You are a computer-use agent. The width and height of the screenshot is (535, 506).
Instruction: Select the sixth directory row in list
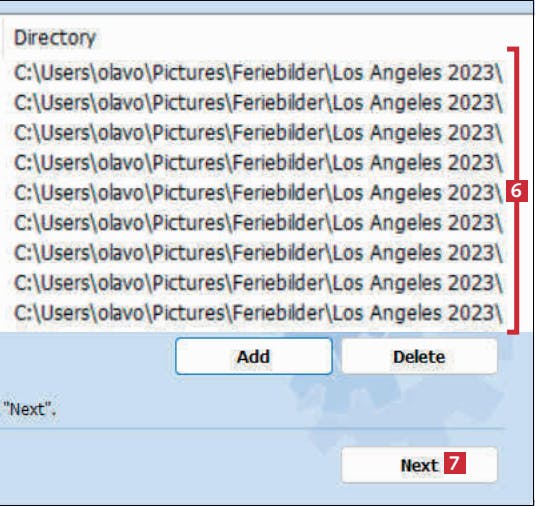click(x=258, y=223)
